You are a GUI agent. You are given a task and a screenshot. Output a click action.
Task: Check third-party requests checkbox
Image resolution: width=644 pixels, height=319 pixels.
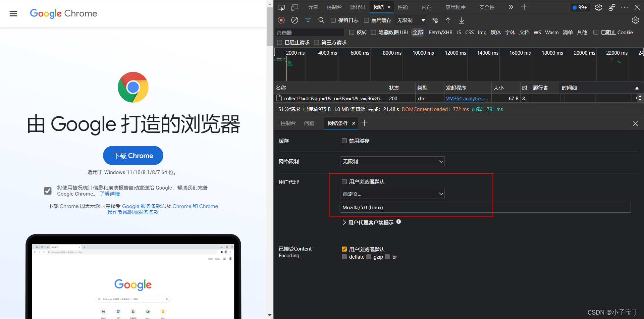[x=316, y=42]
